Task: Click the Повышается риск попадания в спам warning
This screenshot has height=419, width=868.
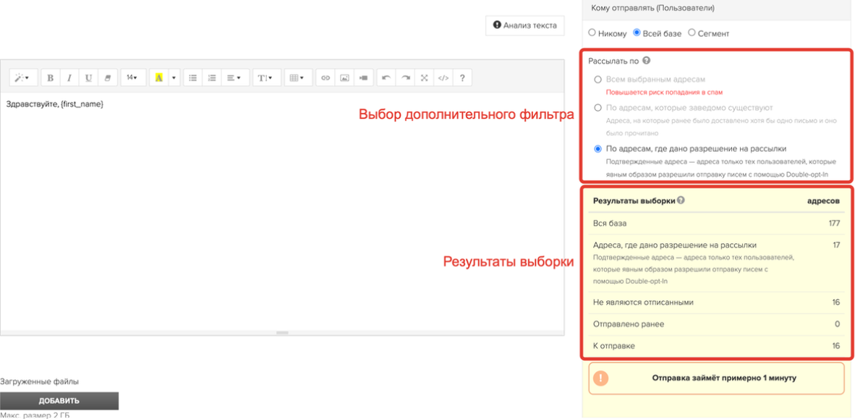Action: click(664, 92)
